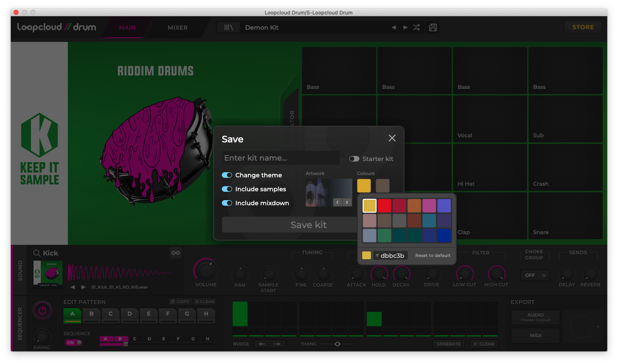Click the DECAY knob
618x364 pixels.
[401, 273]
